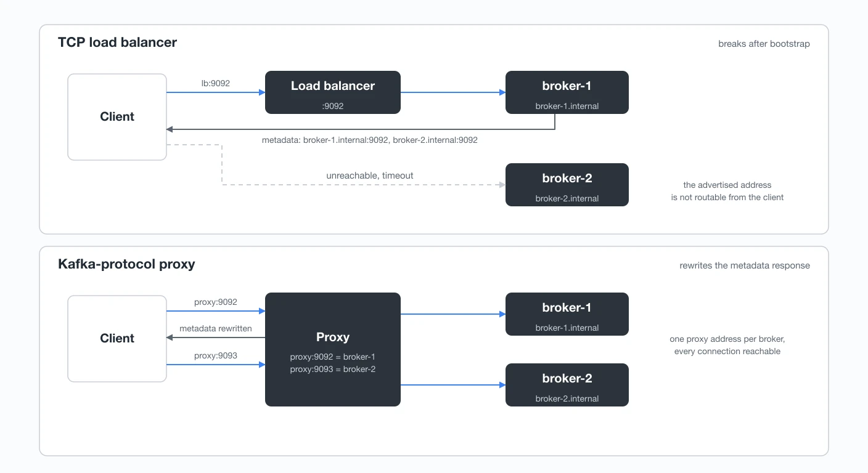Select the "breaks after bootstrap" note
The image size is (868, 473).
[764, 44]
